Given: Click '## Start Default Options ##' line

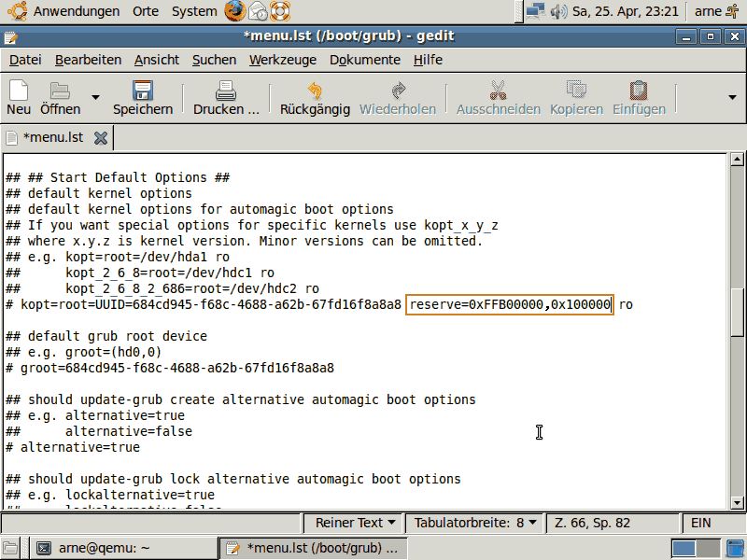Looking at the screenshot, I should tap(118, 177).
